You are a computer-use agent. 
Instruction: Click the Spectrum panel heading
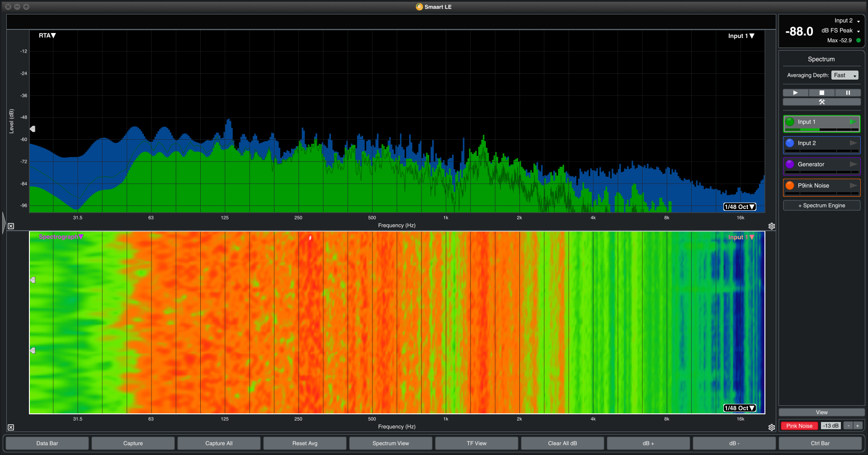[821, 59]
